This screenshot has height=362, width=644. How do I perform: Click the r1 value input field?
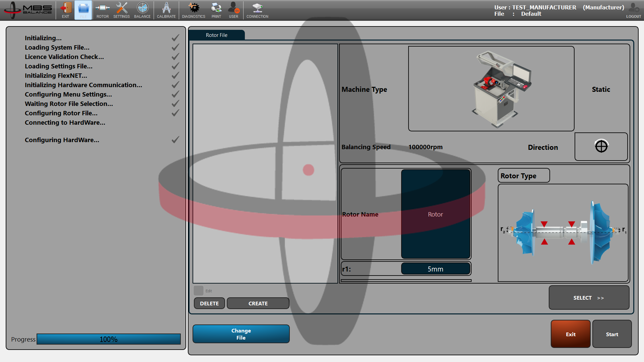click(435, 268)
